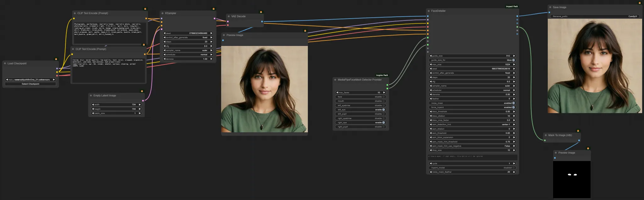Collapse the Load Checkpoint node via title dot
Image resolution: width=644 pixels, height=200 pixels.
[x=5, y=63]
